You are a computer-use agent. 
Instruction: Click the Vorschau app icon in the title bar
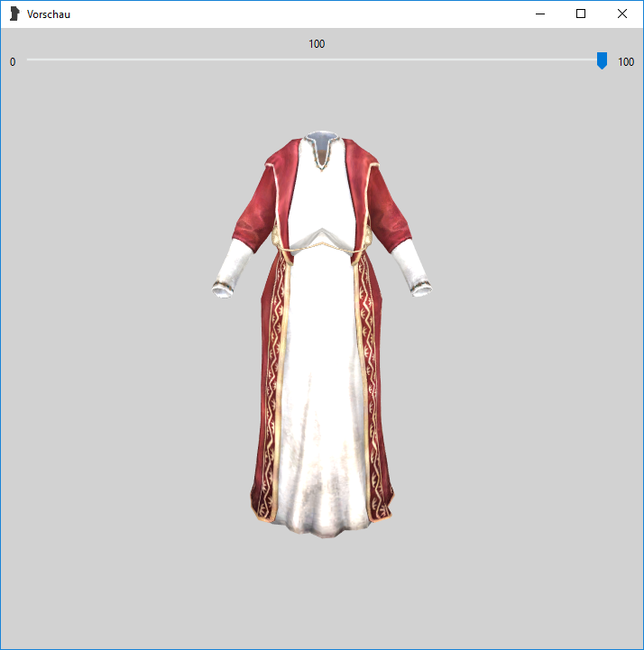pos(14,14)
